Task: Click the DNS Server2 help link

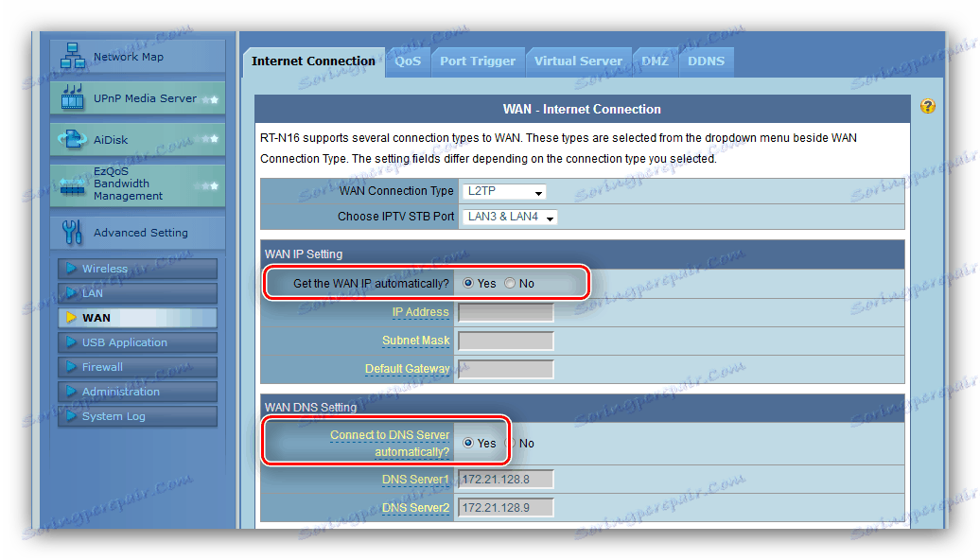Action: [415, 507]
